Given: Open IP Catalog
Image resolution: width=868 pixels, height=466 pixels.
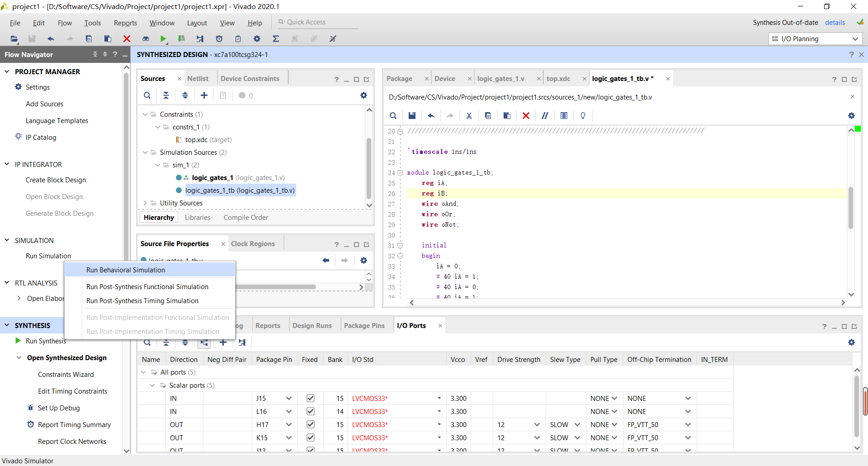Looking at the screenshot, I should click(x=41, y=138).
